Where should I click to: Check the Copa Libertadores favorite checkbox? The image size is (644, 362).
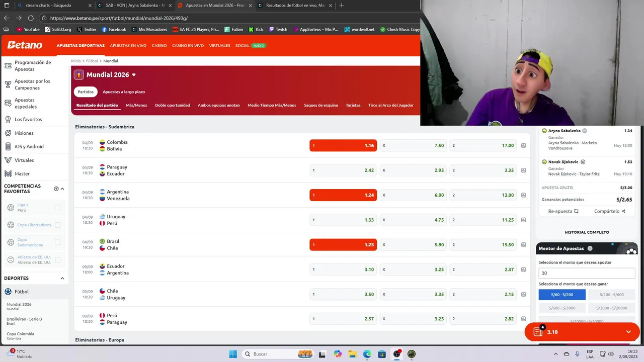coord(57,225)
